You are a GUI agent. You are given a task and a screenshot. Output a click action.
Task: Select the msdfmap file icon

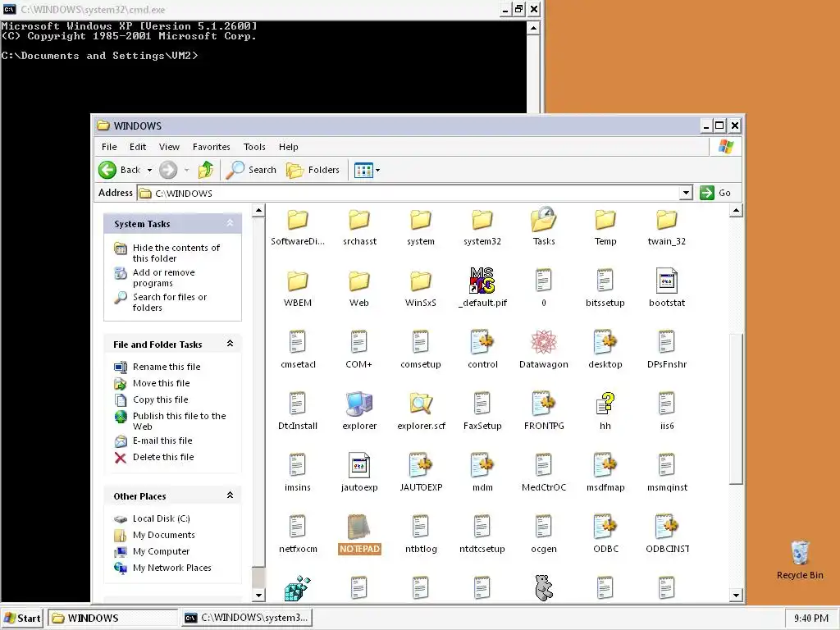coord(605,466)
